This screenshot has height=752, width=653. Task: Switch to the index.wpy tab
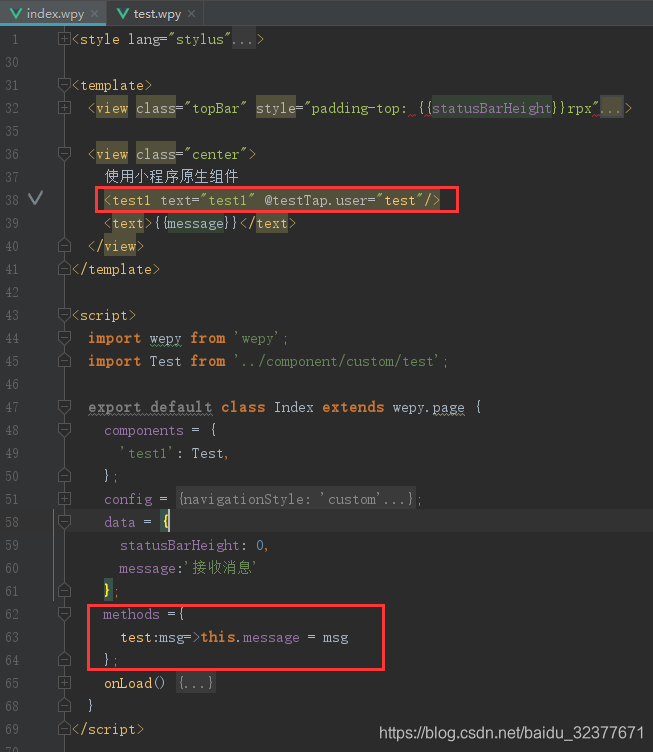(x=53, y=13)
